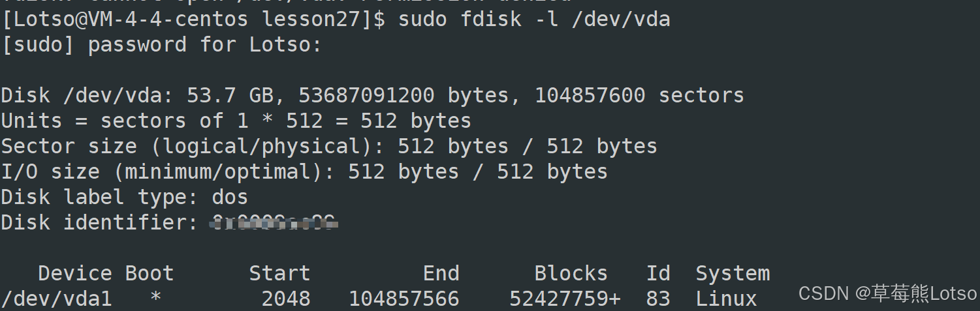
Task: Click the Blocks column header
Action: [571, 273]
